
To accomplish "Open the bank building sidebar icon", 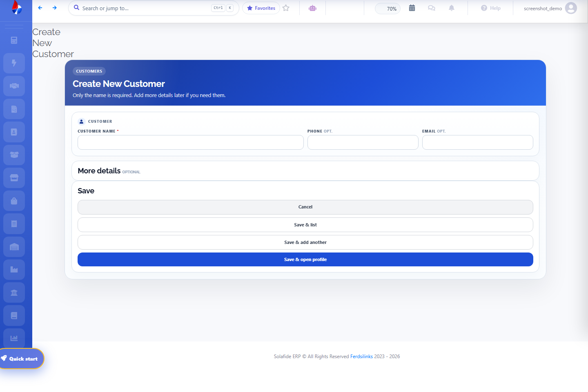I will point(14,292).
